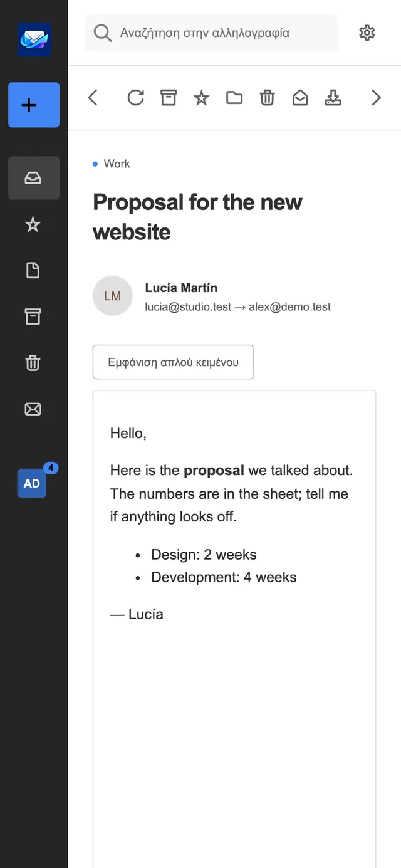Click the signature — Lucía
Screen dimensions: 401x868
[x=137, y=614]
